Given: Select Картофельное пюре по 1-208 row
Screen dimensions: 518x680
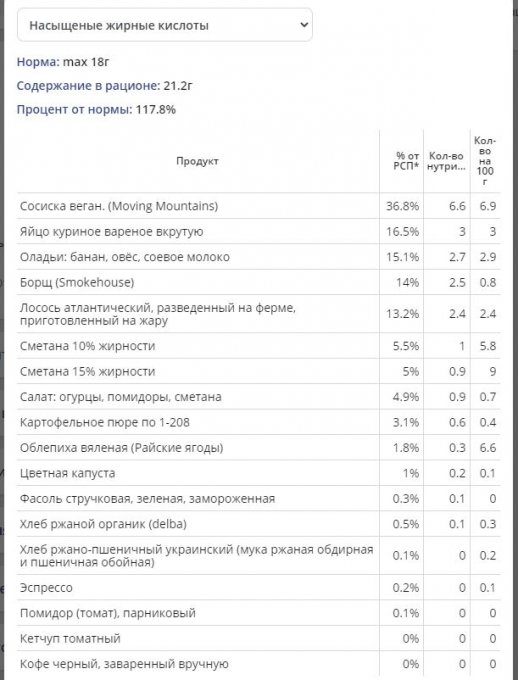Looking at the screenshot, I should coord(259,422).
